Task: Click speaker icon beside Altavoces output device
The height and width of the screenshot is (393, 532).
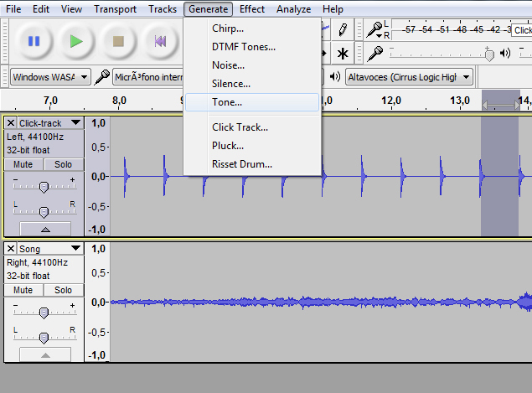Action: 335,77
